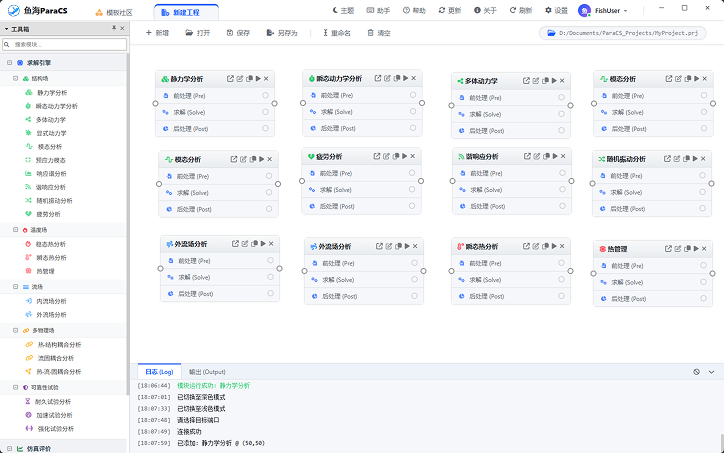Open 热管理 node in external window

(x=667, y=248)
